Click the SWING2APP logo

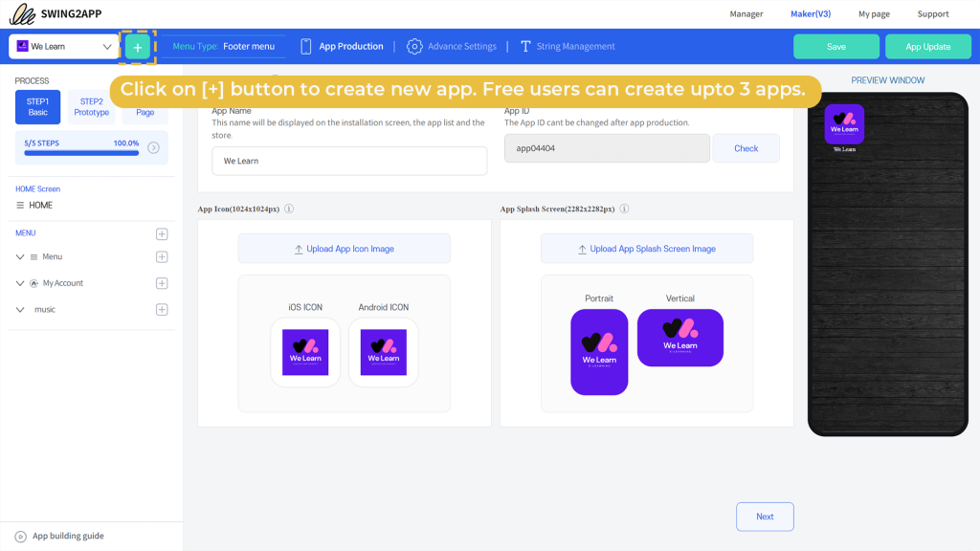click(56, 13)
